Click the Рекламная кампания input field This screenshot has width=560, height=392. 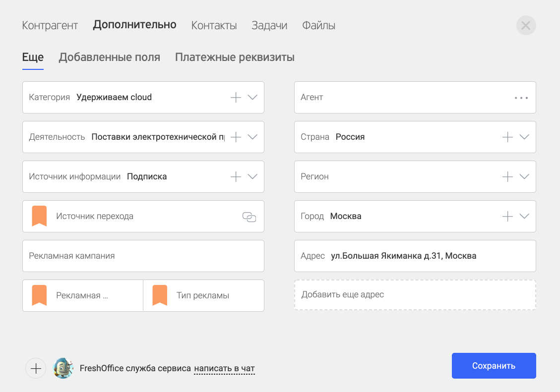(x=143, y=256)
